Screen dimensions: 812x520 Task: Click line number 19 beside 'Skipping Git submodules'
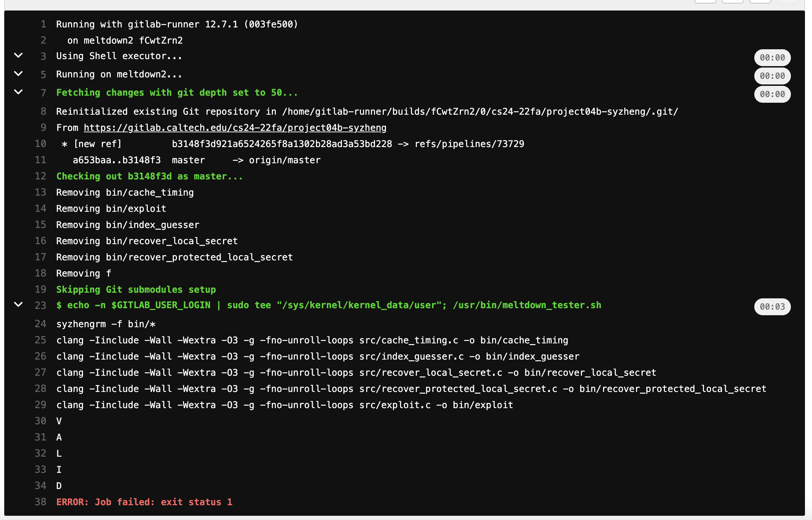point(40,290)
